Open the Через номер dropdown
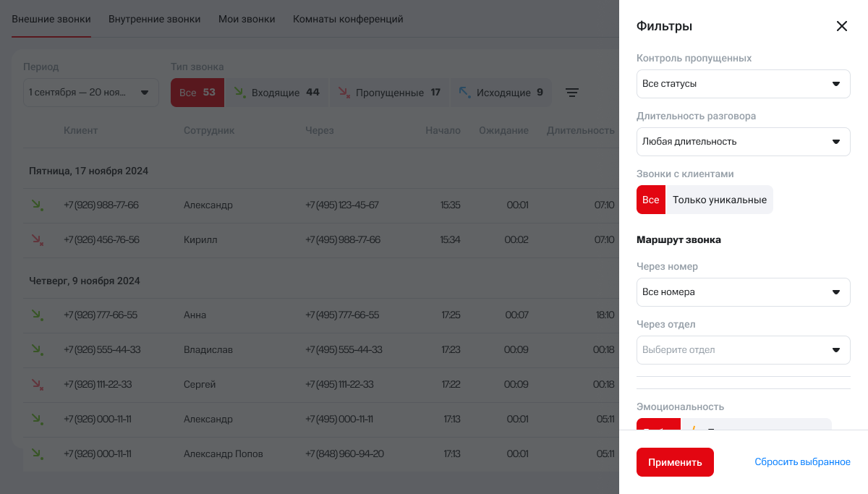Screen dimensions: 868x494 coord(743,292)
